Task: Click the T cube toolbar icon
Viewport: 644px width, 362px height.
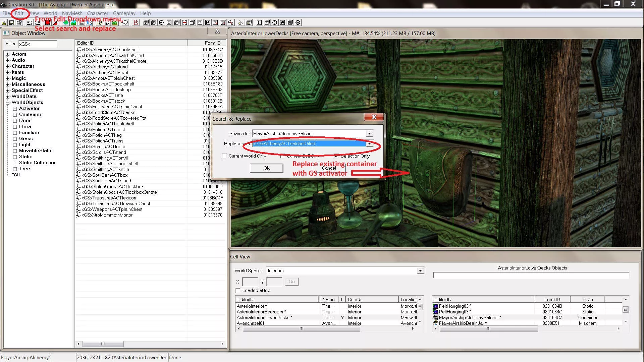Action: [x=146, y=23]
